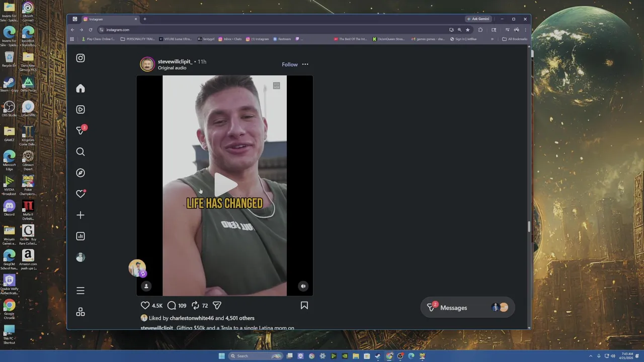Open Instagram home via logo icon
The width and height of the screenshot is (644, 362).
click(80, 58)
